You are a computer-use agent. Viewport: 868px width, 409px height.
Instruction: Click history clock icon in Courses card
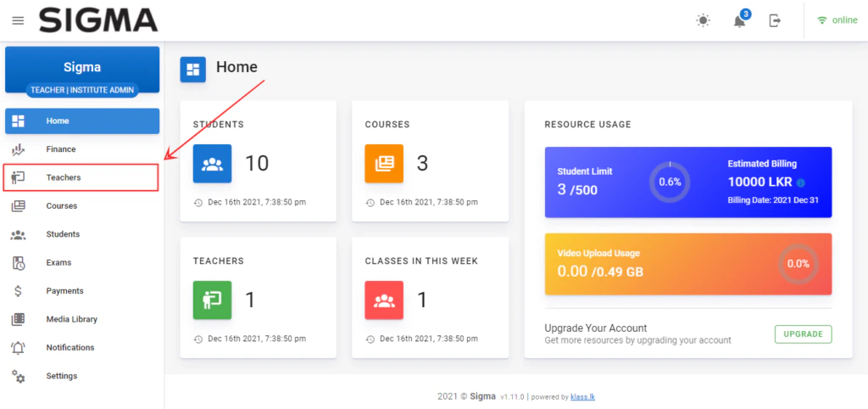coord(370,203)
